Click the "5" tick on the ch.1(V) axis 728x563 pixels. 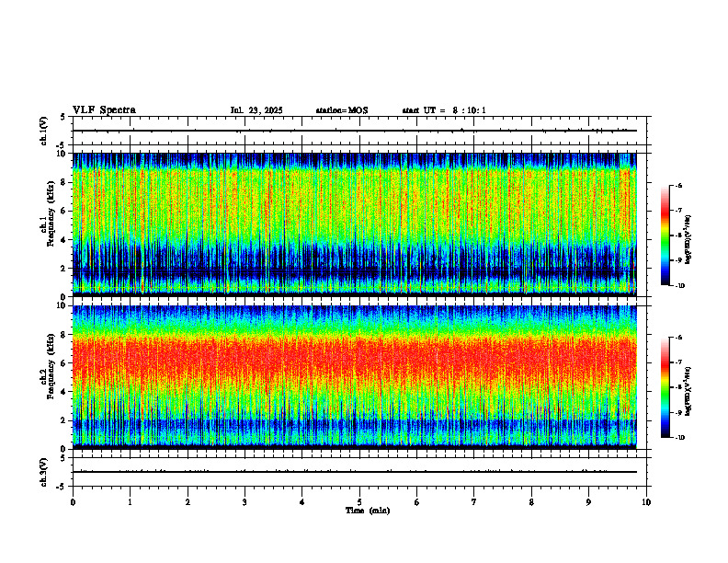pos(64,118)
